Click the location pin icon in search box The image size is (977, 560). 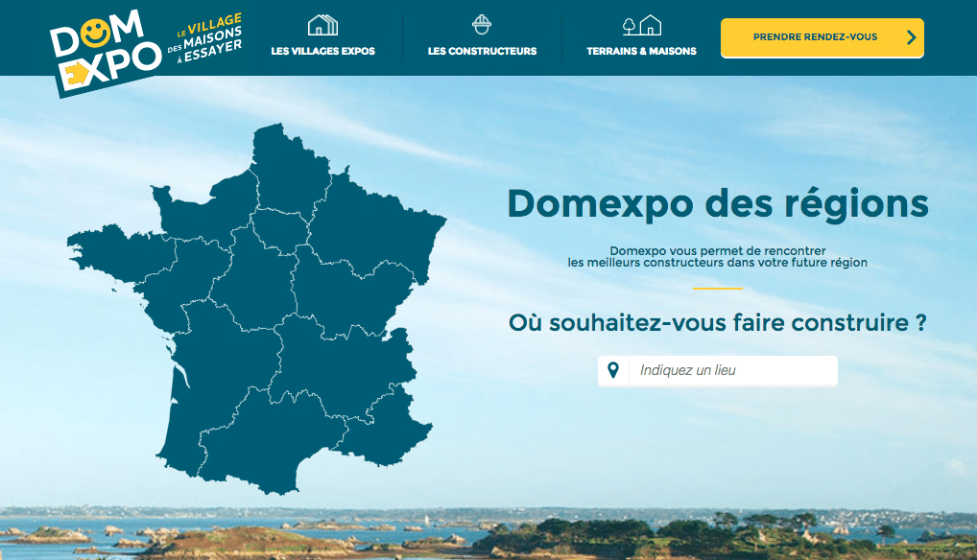tap(613, 370)
